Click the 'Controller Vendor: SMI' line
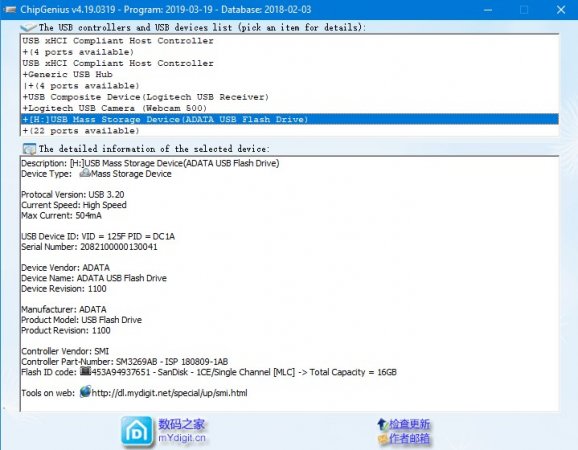 click(x=65, y=351)
